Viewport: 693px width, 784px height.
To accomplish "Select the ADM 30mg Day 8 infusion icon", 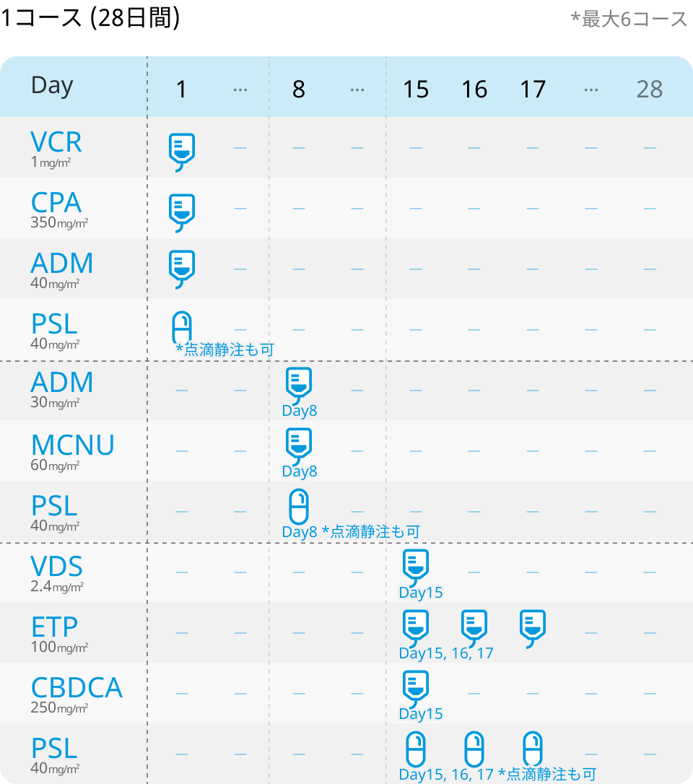I will (x=299, y=386).
